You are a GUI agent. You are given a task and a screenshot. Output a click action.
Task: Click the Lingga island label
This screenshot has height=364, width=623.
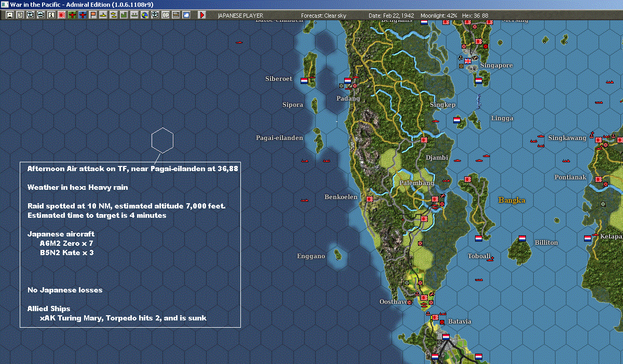pyautogui.click(x=502, y=118)
